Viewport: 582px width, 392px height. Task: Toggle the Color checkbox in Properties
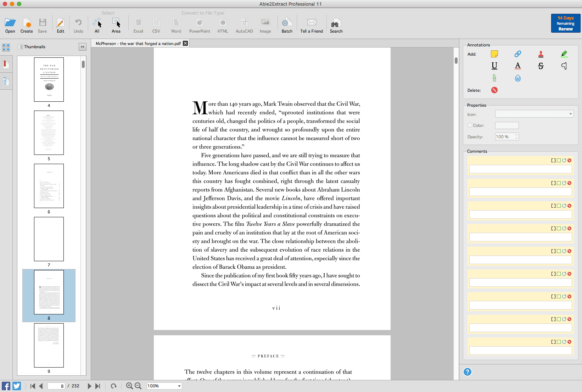coord(470,125)
